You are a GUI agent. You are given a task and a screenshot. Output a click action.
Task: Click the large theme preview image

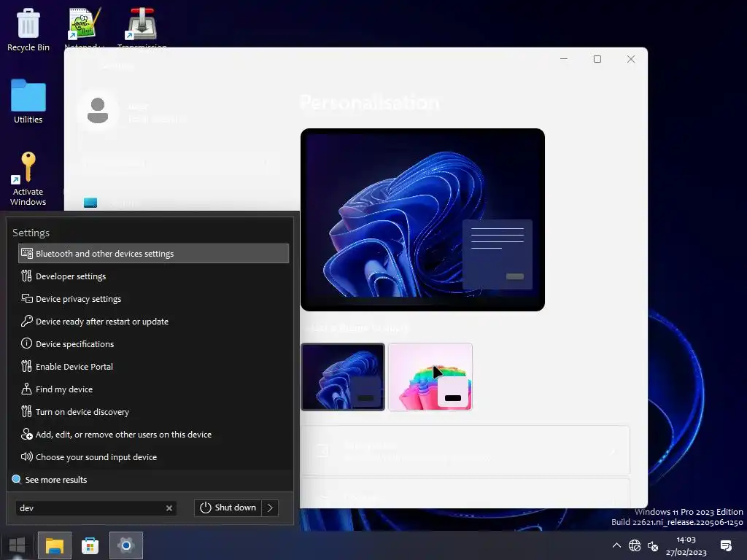(x=422, y=219)
